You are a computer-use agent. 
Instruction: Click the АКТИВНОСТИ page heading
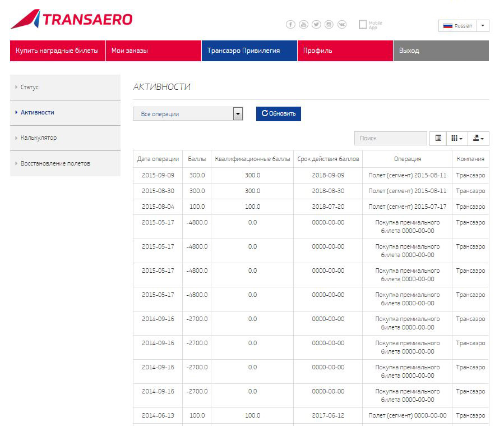[161, 87]
